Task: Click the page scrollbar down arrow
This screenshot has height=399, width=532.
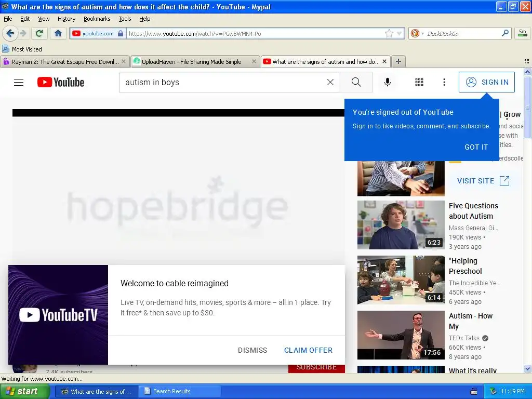Action: point(527,369)
